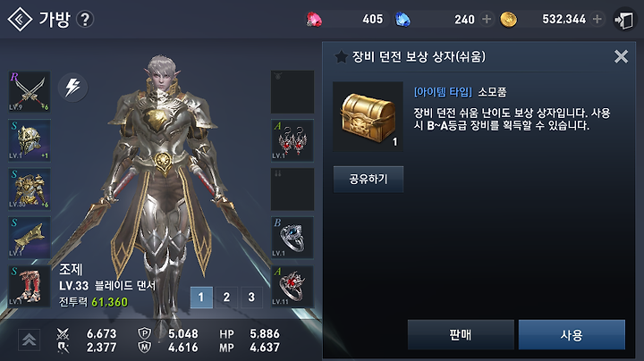Click the 판매 sell button
This screenshot has width=644, height=361.
(461, 335)
